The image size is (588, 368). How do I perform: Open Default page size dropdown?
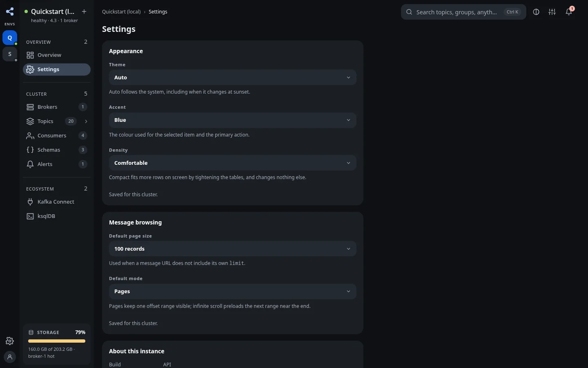click(233, 249)
